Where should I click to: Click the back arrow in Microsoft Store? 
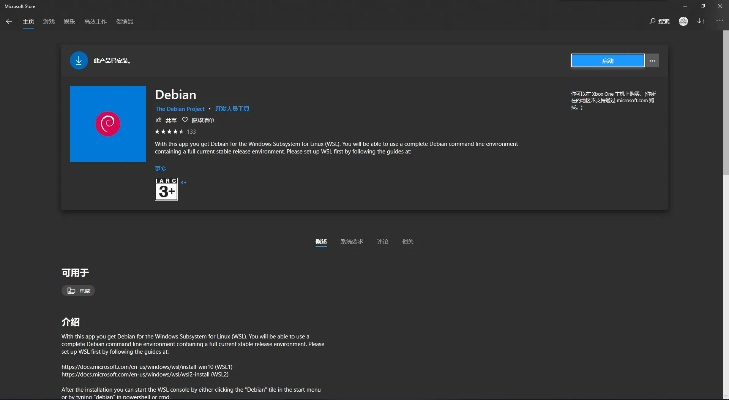point(9,20)
